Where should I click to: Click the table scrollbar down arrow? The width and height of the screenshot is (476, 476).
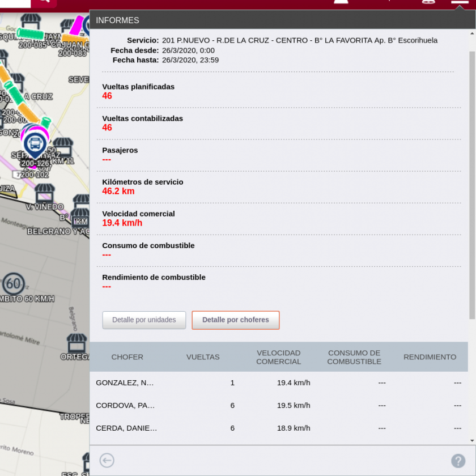(x=472, y=440)
